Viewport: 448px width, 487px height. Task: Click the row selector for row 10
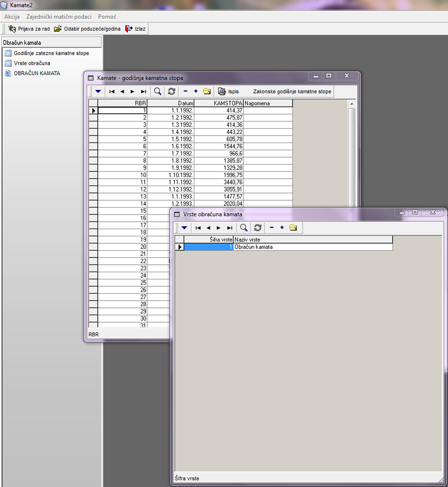point(93,175)
